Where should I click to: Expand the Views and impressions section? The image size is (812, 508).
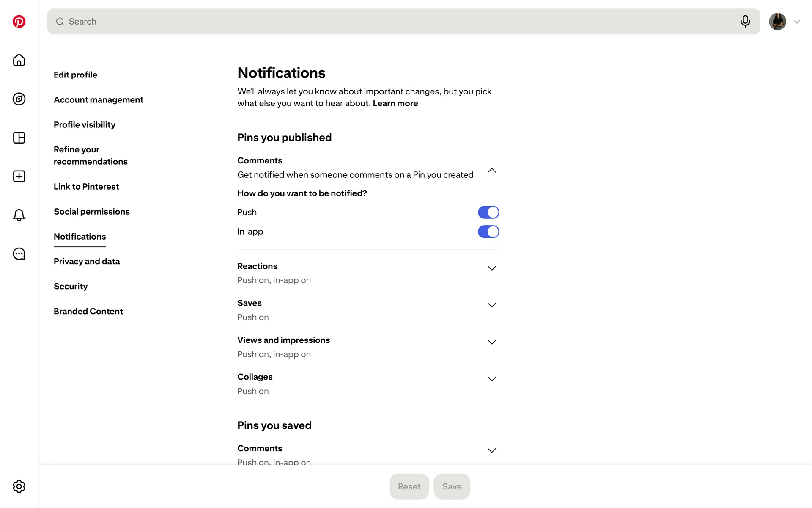[x=491, y=342]
